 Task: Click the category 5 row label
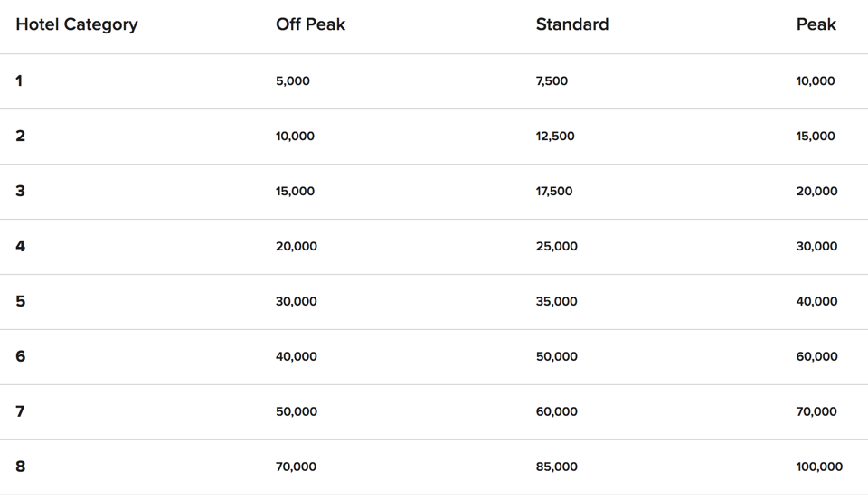tap(21, 301)
